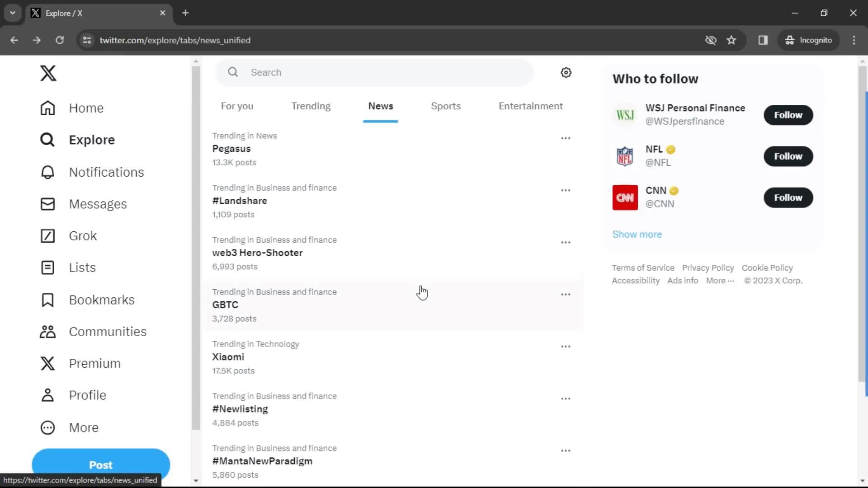The height and width of the screenshot is (488, 868).
Task: Open Accessibility footer link
Action: click(636, 281)
